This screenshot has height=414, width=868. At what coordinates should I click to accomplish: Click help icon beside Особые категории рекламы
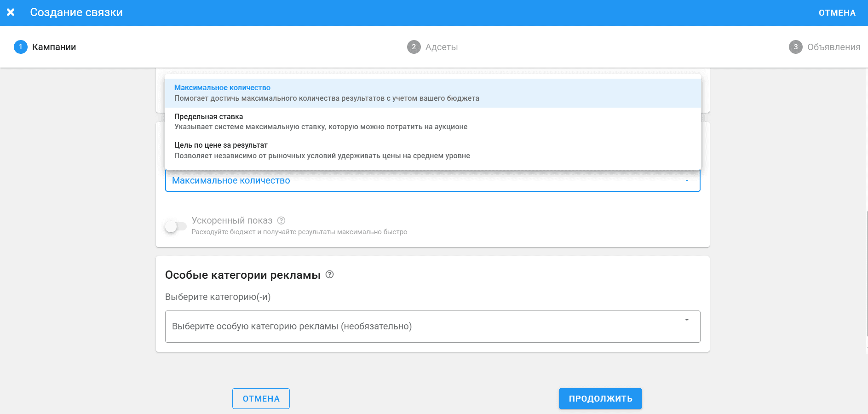point(329,275)
